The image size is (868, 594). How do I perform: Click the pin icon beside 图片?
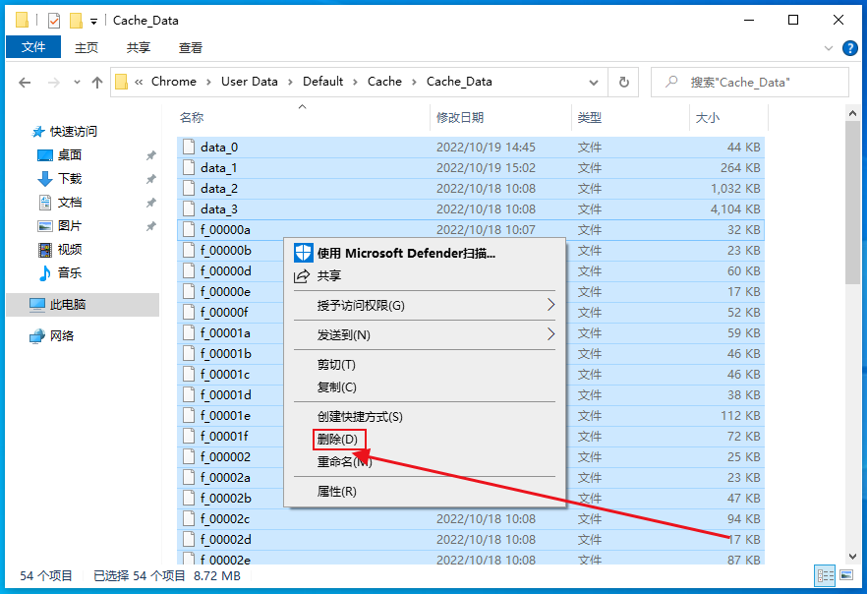click(x=151, y=226)
